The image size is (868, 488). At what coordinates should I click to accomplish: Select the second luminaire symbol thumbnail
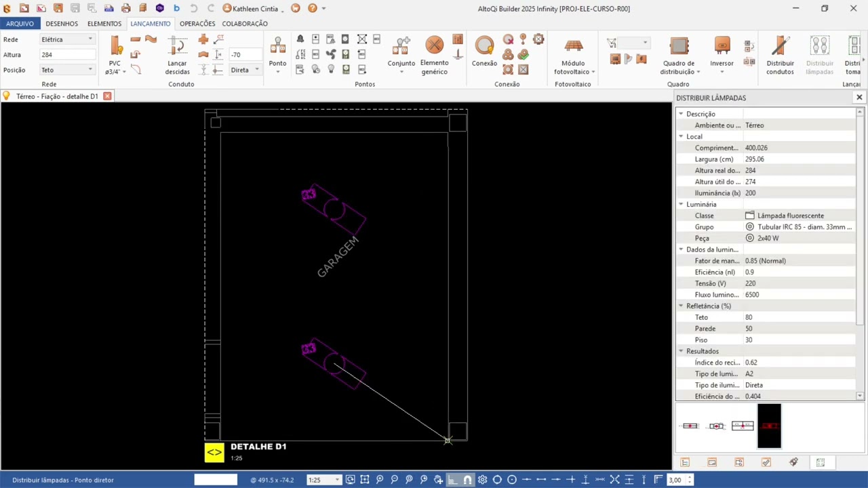coord(716,426)
